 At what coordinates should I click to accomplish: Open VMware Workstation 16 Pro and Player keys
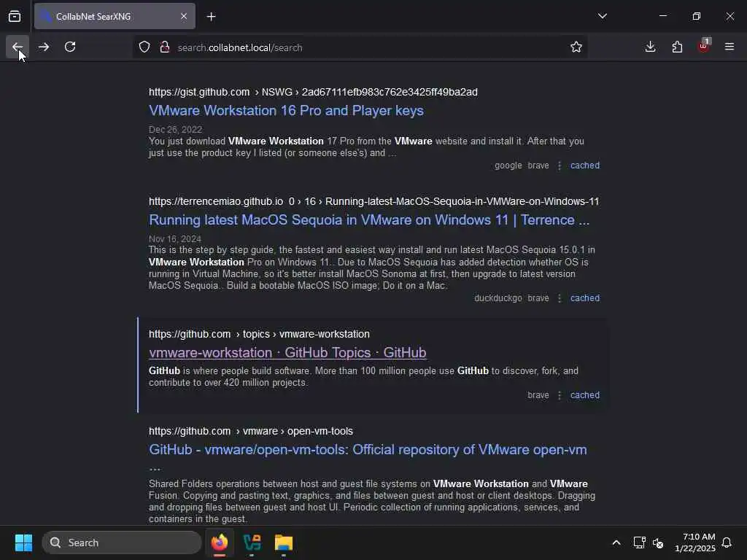(x=286, y=111)
